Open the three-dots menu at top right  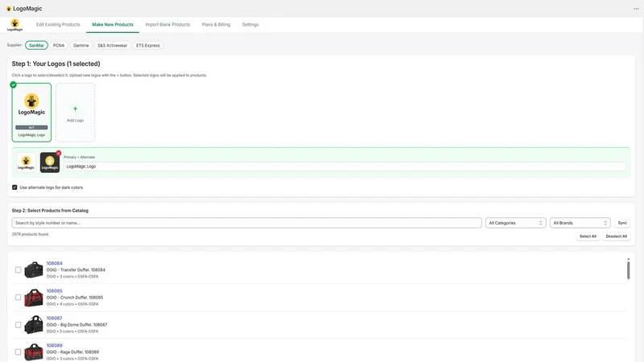[x=636, y=9]
